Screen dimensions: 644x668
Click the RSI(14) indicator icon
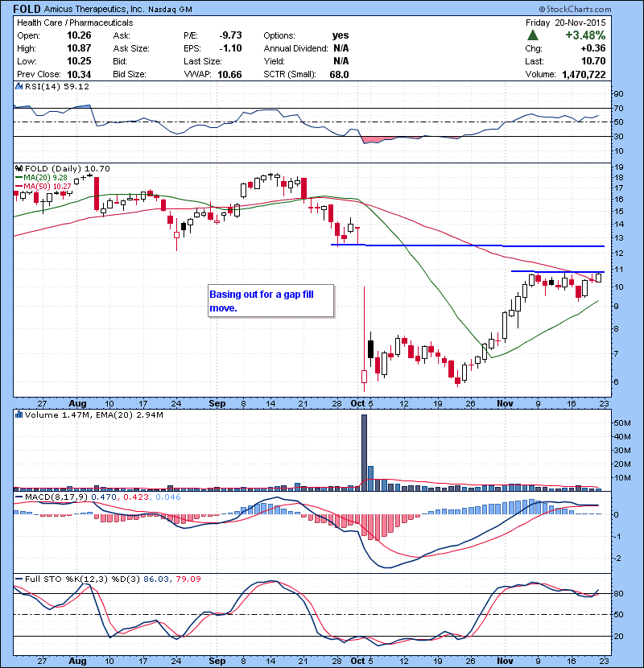pos(19,86)
